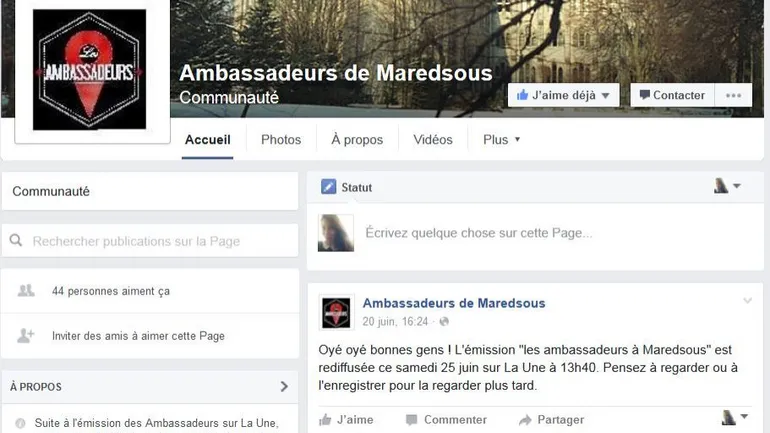The height and width of the screenshot is (433, 770).
Task: Open the post options chevron
Action: (x=747, y=301)
